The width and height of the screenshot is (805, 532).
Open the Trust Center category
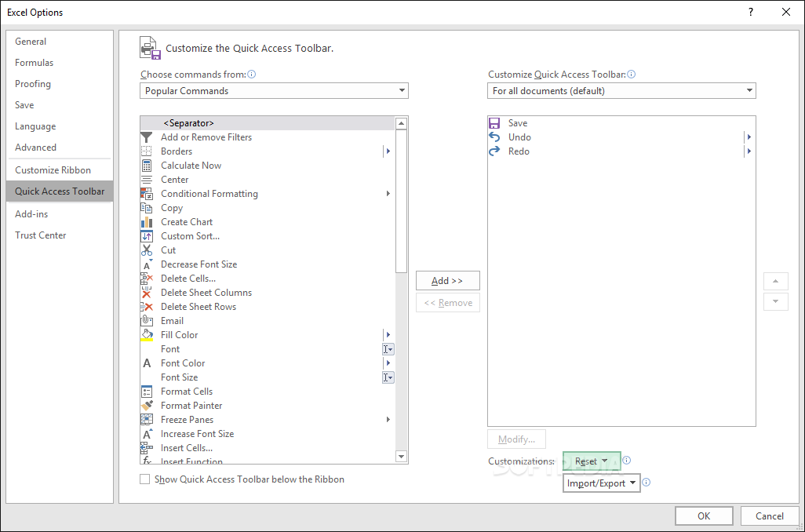point(60,235)
